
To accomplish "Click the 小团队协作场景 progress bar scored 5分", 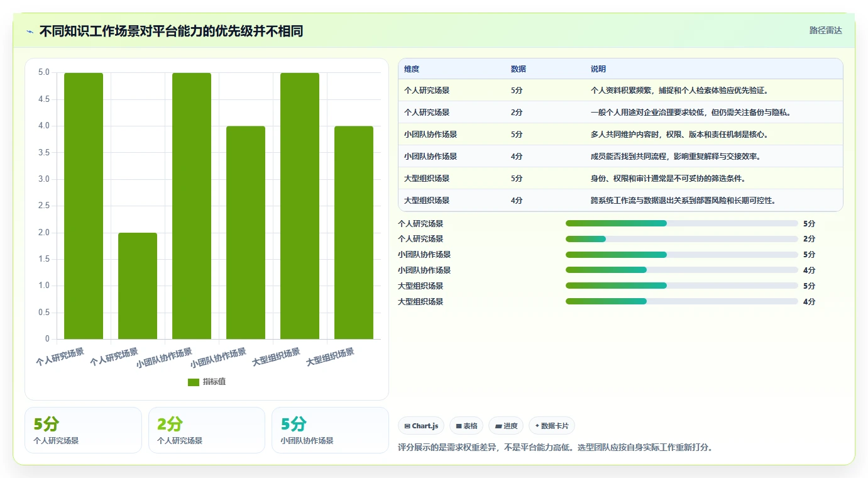I will tap(682, 255).
